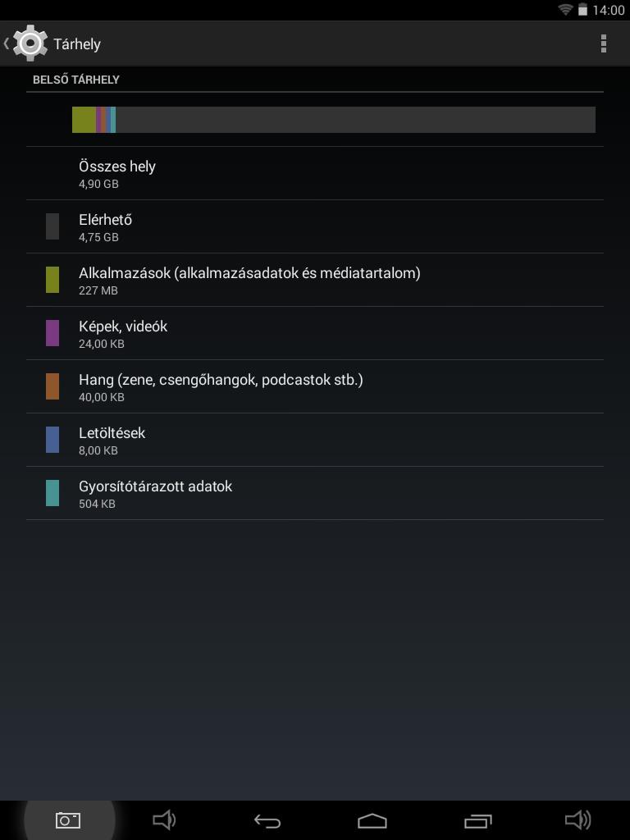Click the green segment of storage bar
The image size is (630, 840).
click(x=84, y=120)
